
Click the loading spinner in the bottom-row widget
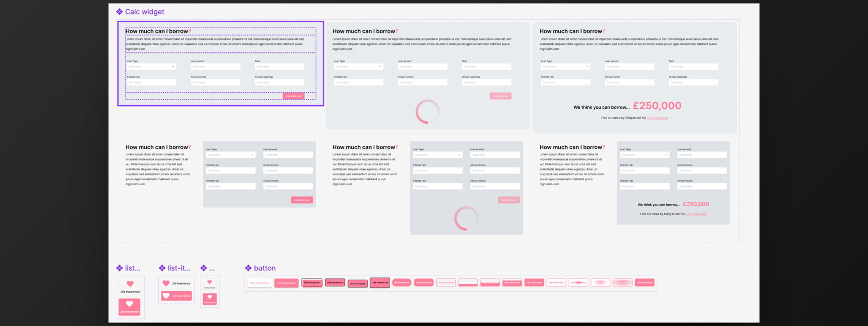point(466,218)
